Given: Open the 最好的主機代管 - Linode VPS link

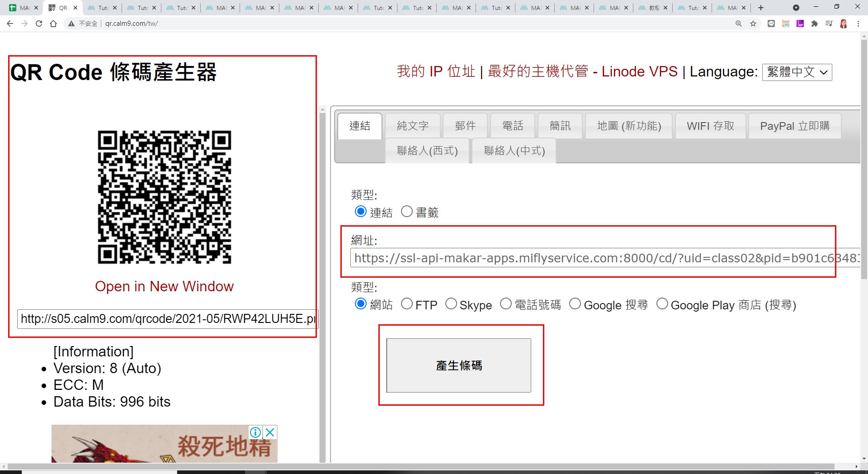Looking at the screenshot, I should 583,71.
